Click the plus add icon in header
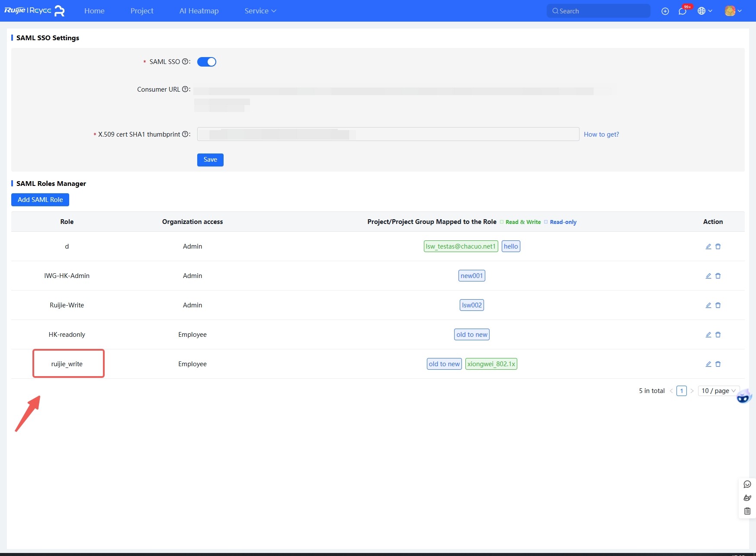 coord(665,11)
